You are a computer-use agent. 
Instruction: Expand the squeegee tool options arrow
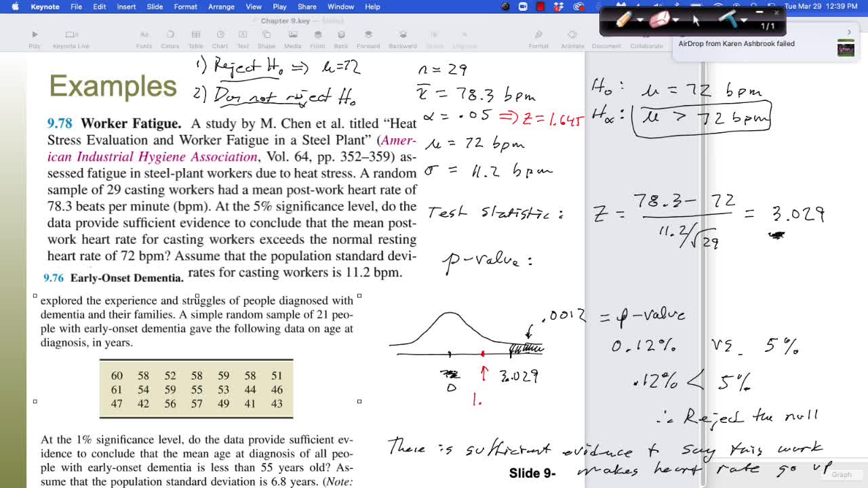pyautogui.click(x=744, y=20)
